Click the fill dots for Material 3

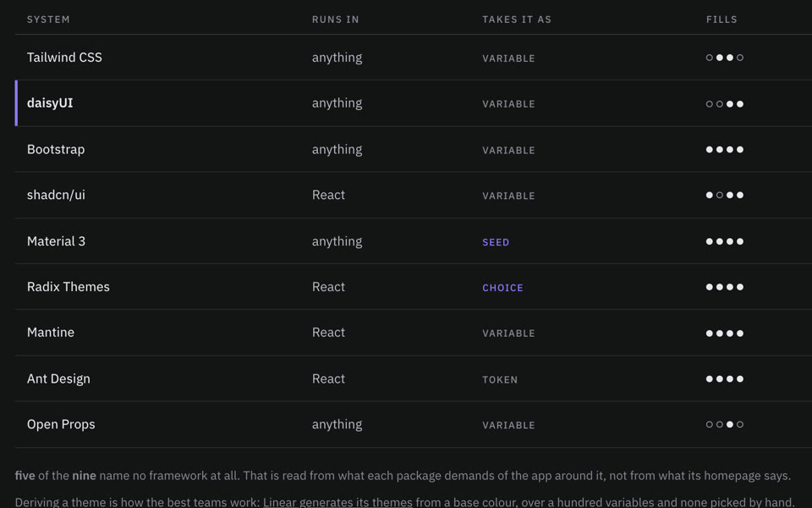point(725,241)
